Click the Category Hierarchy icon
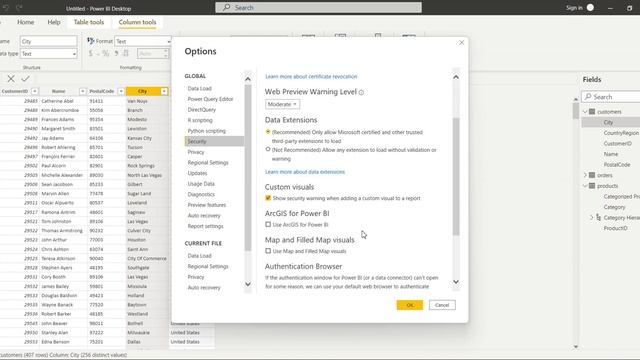The width and height of the screenshot is (640, 360). pyautogui.click(x=598, y=218)
